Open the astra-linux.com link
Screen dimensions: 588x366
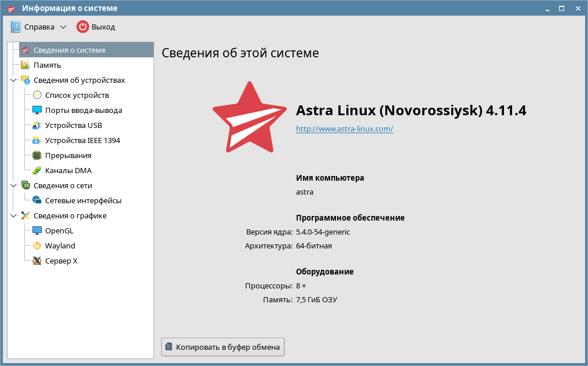click(x=344, y=129)
